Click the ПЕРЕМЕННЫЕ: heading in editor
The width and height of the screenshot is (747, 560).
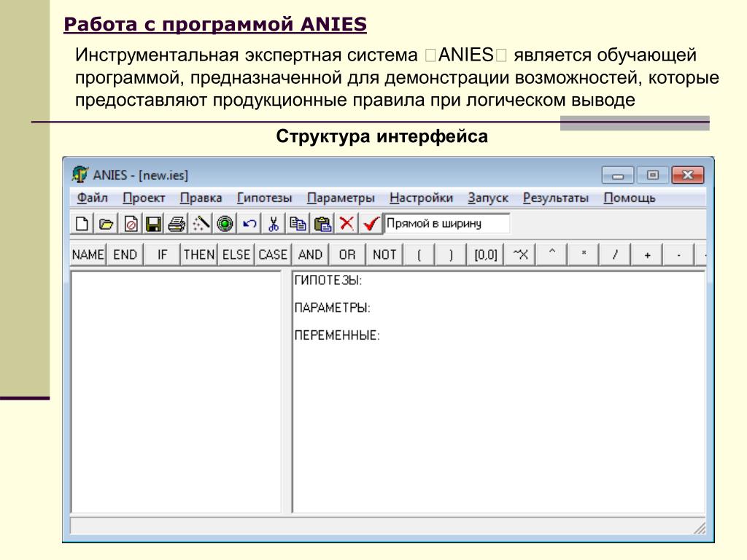(x=337, y=335)
